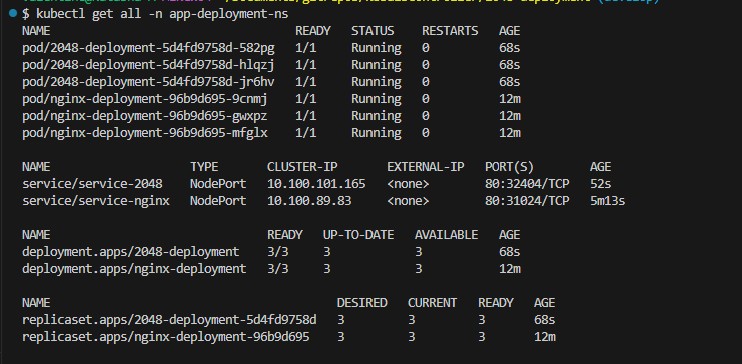Image resolution: width=742 pixels, height=364 pixels.
Task: Click 3/3 ready value of 2048-deployment
Action: 277,252
